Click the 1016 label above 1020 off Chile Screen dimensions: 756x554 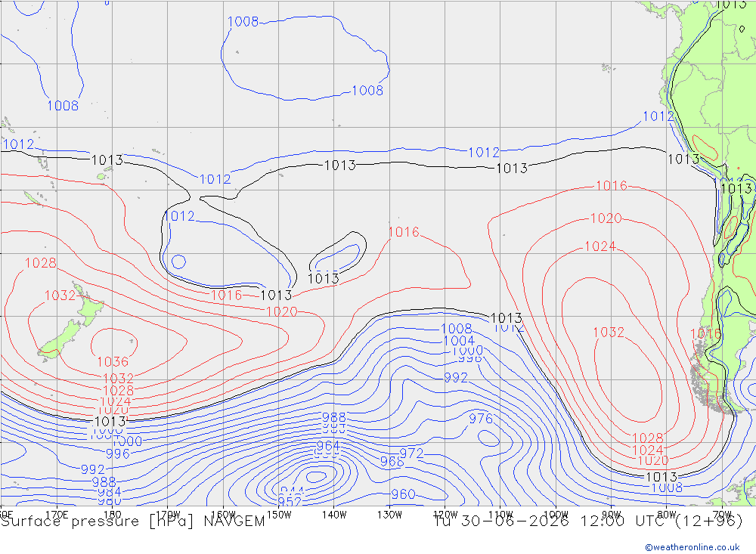pos(612,186)
